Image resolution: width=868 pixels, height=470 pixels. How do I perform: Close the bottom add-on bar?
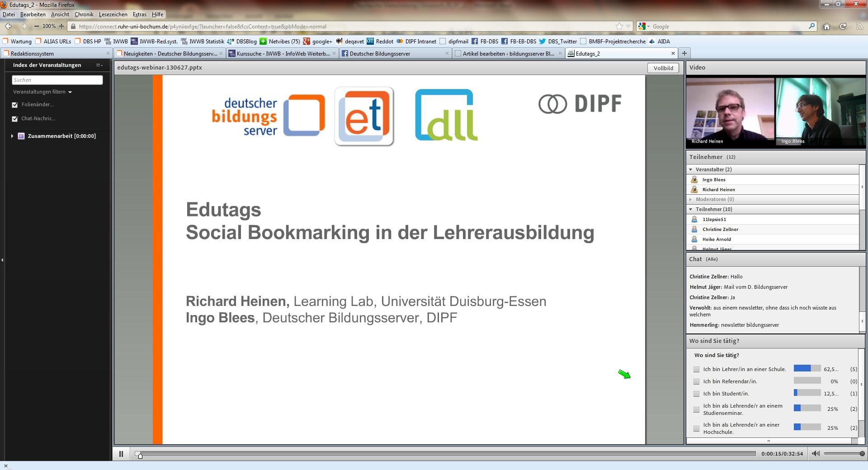pos(6,466)
